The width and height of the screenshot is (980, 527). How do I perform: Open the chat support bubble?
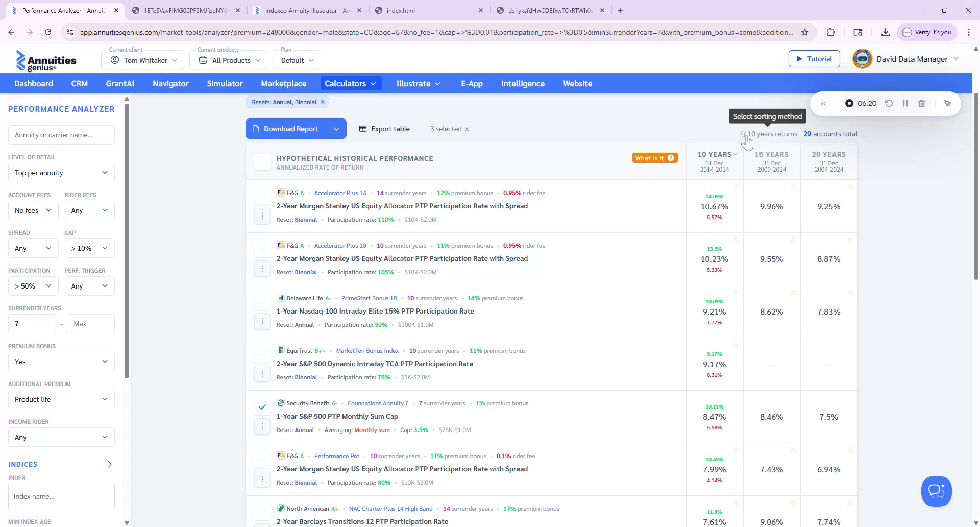936,491
